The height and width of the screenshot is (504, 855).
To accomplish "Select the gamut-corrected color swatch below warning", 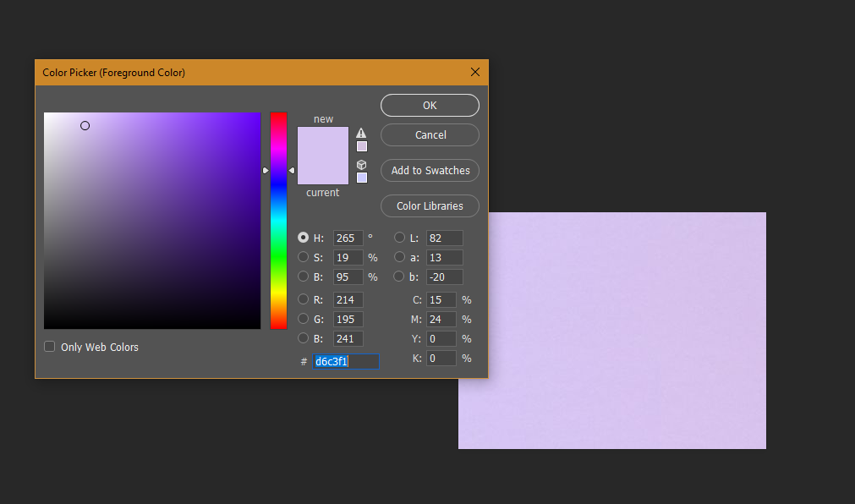I will [x=361, y=146].
